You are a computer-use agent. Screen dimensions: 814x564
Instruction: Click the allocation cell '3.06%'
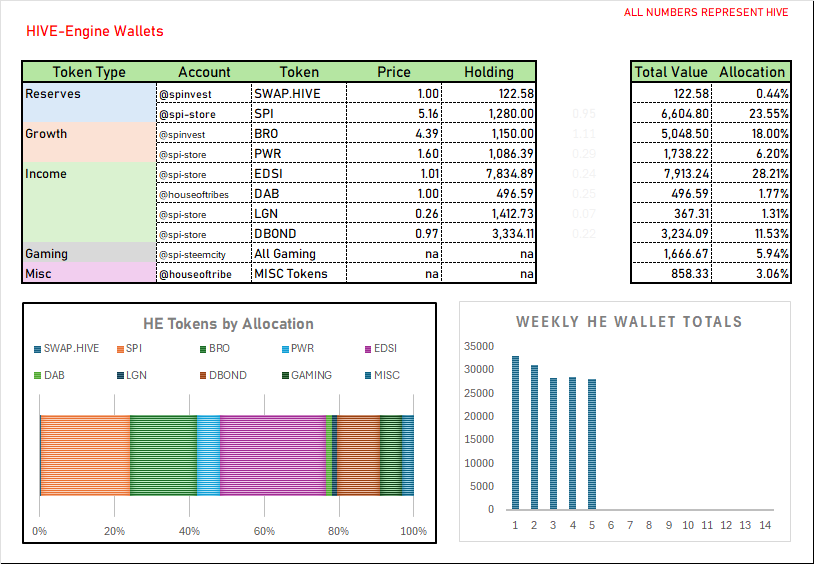[x=751, y=273]
